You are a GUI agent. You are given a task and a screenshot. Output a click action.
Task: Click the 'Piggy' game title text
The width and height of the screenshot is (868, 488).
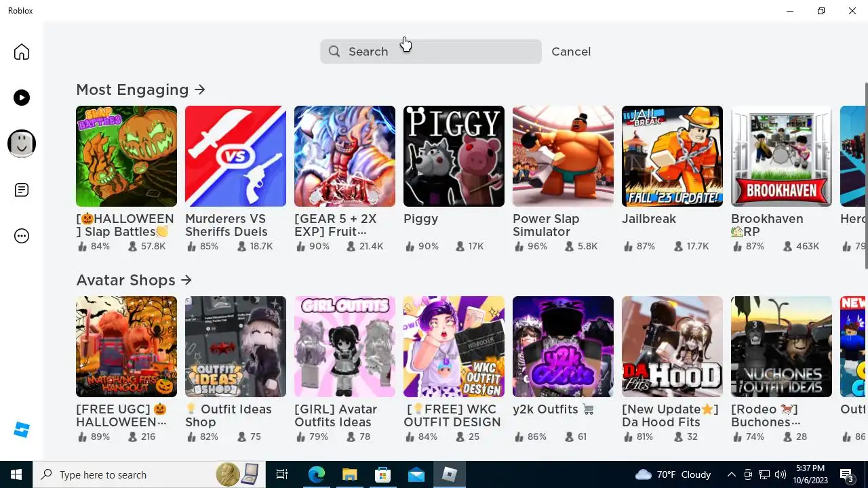[420, 219]
